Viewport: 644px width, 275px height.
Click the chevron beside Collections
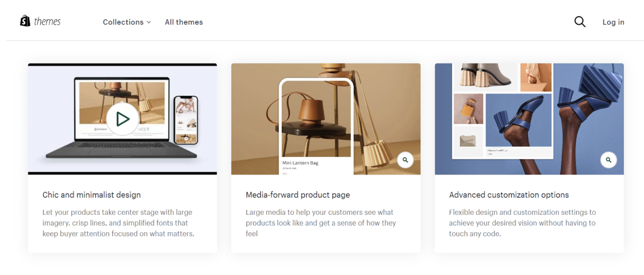[x=149, y=22]
